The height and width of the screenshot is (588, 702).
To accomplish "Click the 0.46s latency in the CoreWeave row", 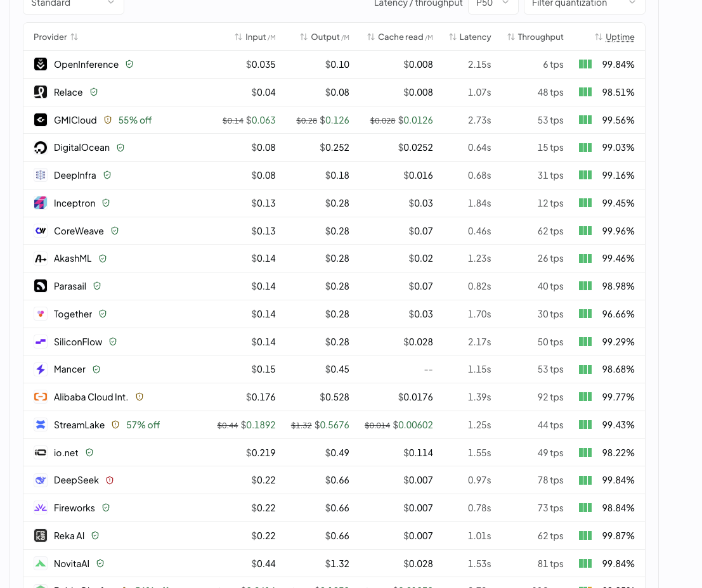I will pos(479,231).
